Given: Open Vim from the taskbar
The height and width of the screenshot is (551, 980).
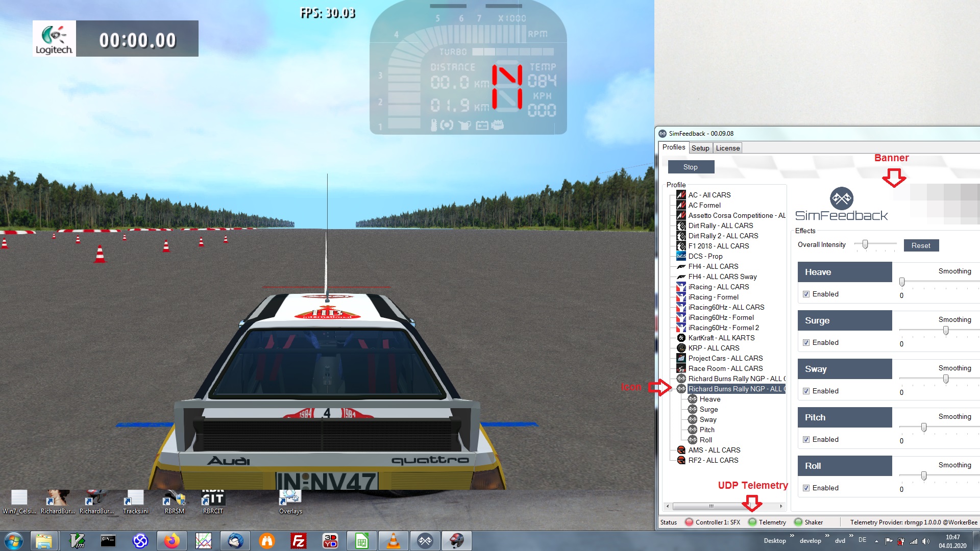Looking at the screenshot, I should click(x=77, y=541).
